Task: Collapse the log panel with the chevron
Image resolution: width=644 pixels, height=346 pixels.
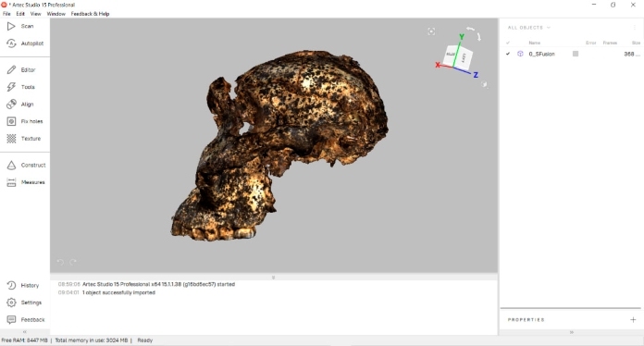Action: pyautogui.click(x=274, y=278)
